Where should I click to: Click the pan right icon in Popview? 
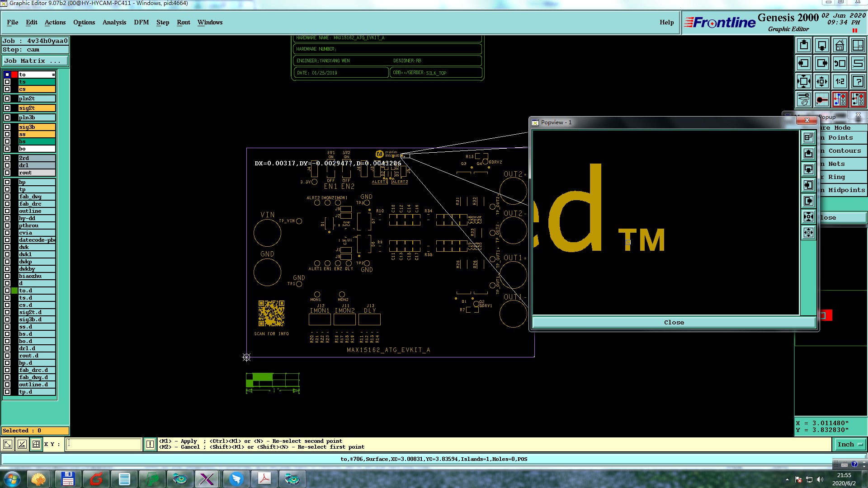click(x=808, y=201)
